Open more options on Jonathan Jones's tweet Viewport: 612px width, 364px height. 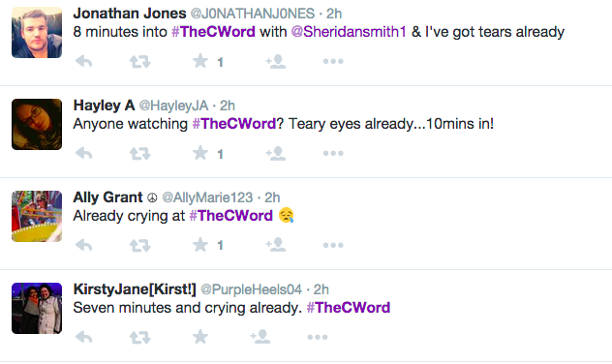[333, 61]
